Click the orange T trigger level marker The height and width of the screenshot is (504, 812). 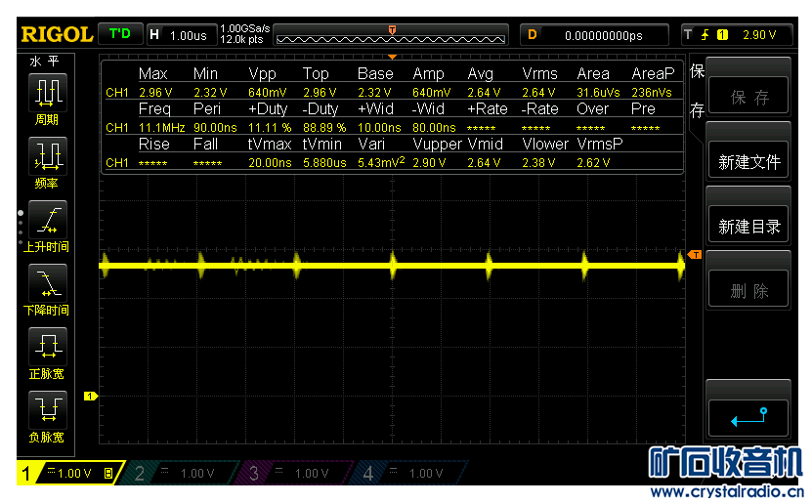click(x=695, y=255)
